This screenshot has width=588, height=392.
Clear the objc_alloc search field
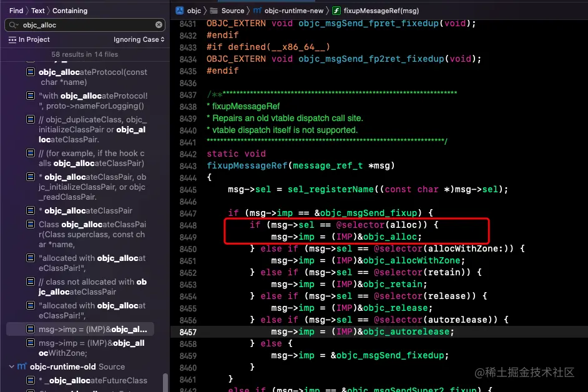tap(159, 25)
